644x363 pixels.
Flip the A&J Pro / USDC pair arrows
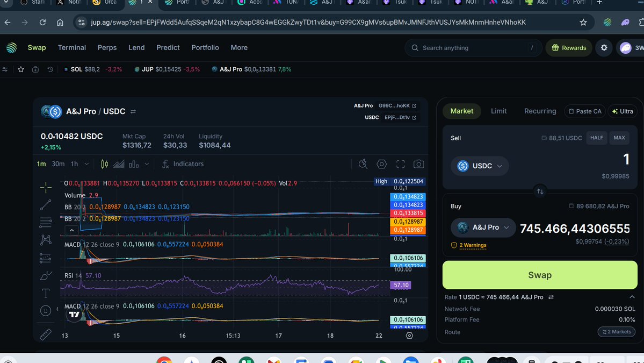133,111
